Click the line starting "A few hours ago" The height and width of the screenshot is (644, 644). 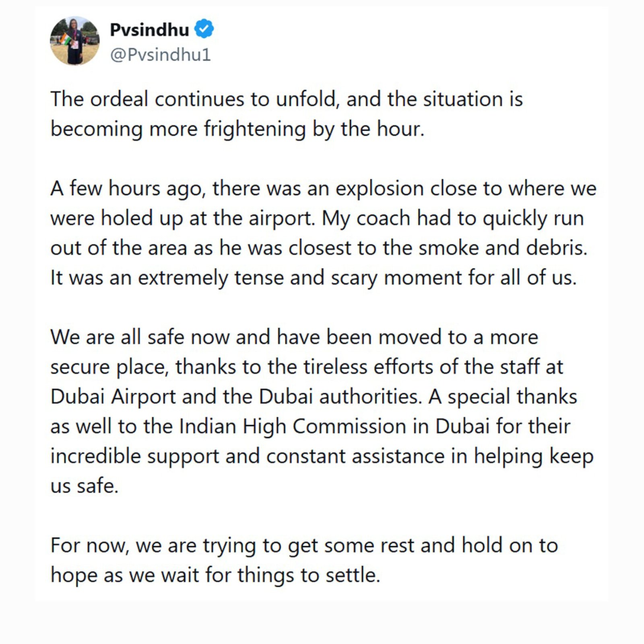coord(323,188)
